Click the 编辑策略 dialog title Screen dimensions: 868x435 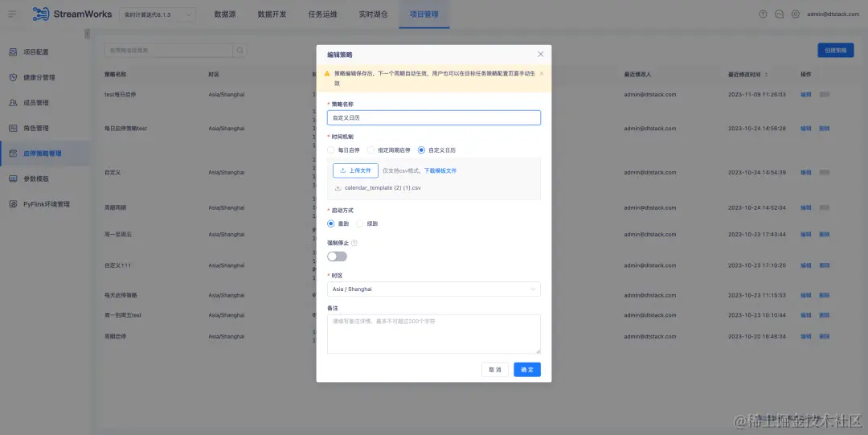point(340,55)
